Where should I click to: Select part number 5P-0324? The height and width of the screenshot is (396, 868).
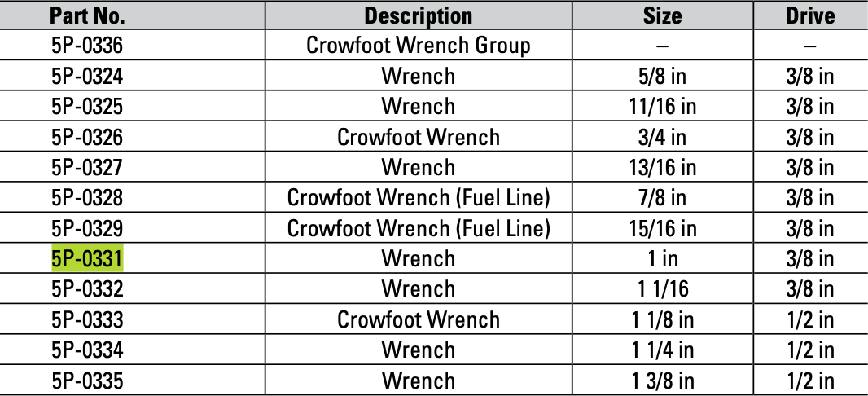coord(87,77)
